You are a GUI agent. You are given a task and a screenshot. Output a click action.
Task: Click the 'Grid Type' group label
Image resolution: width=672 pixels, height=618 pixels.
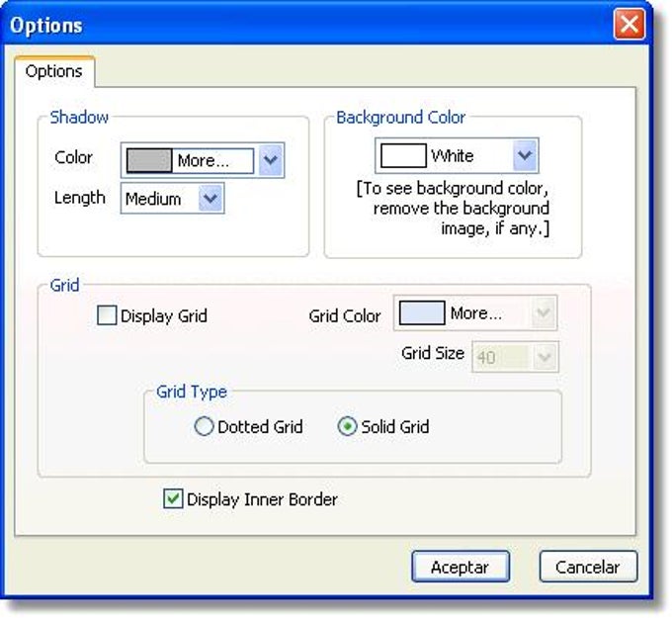(x=192, y=392)
